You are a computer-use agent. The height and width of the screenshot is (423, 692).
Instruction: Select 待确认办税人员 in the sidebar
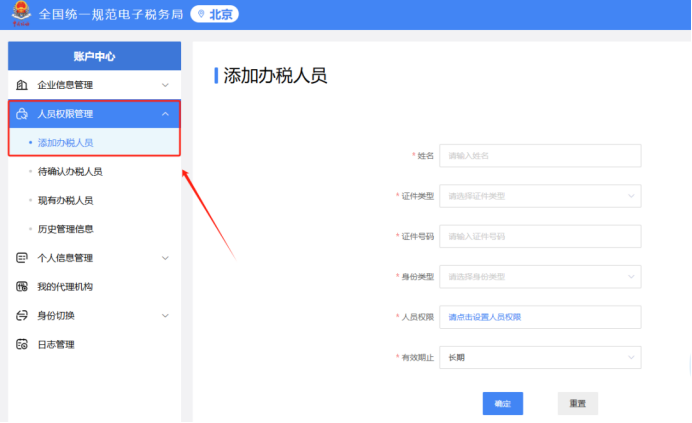tap(70, 171)
